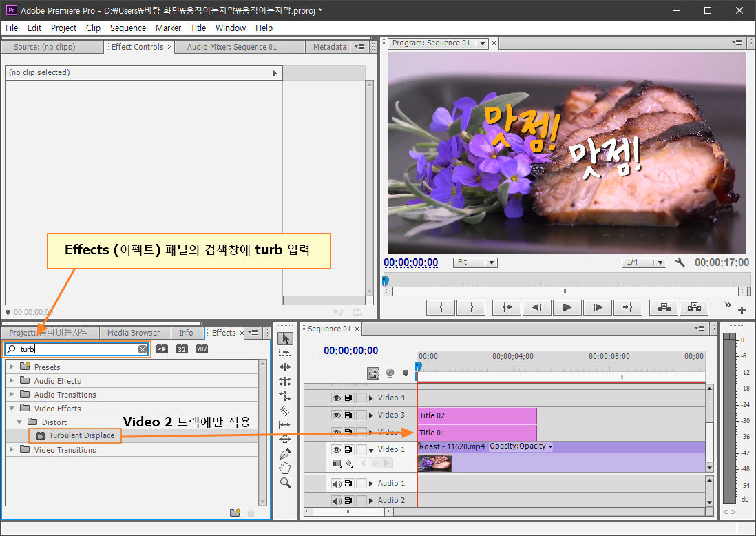Hide the Video 3 track output

337,415
